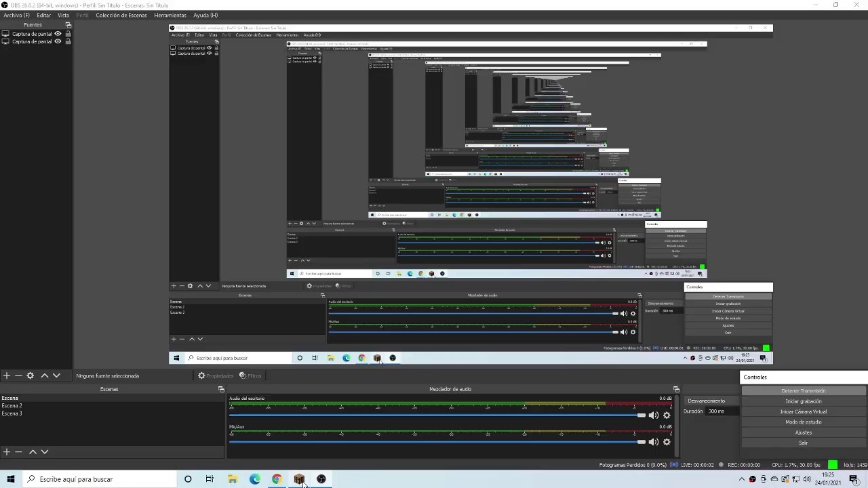The image size is (868, 488).
Task: Open the Editar menu
Action: 44,15
